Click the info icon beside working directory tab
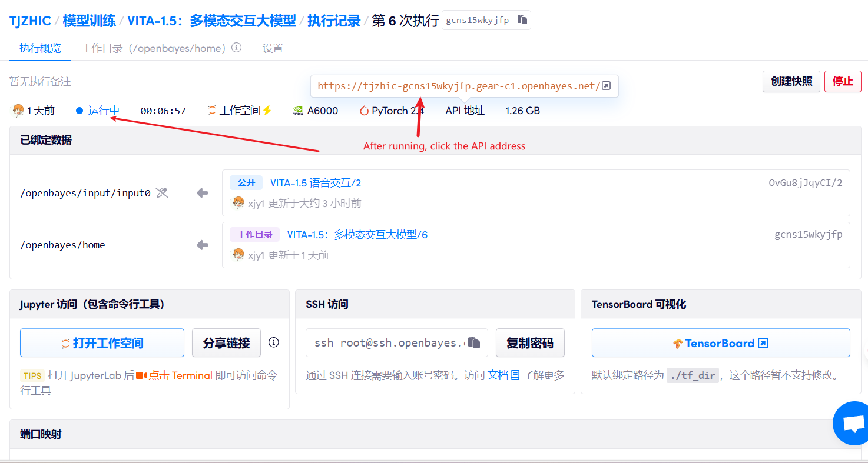This screenshot has height=463, width=868. tap(237, 48)
